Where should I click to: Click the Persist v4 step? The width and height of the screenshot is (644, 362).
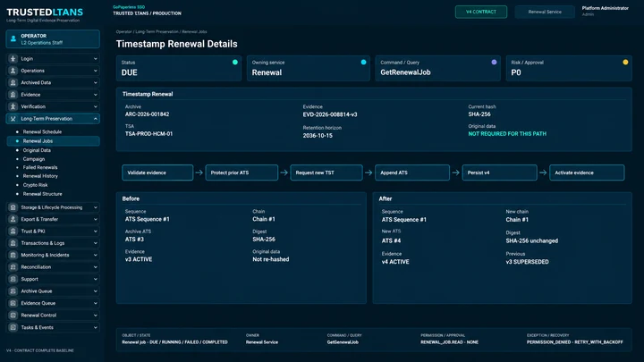499,173
